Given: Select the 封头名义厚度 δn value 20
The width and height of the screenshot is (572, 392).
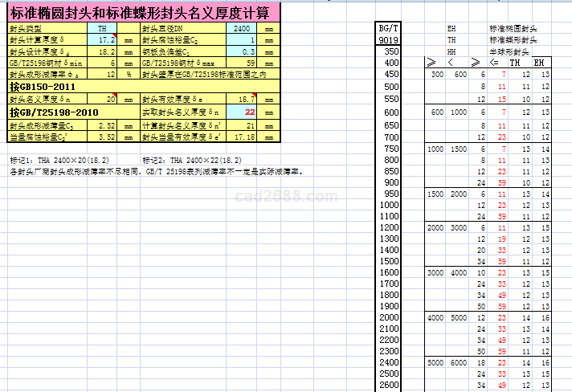Looking at the screenshot, I should click(102, 98).
